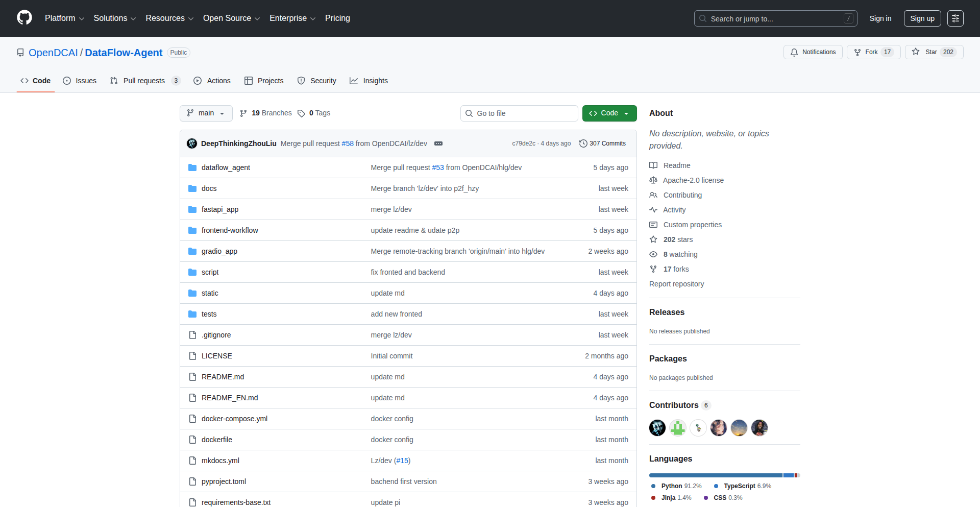Switch to the Security tab
The width and height of the screenshot is (980, 507).
[317, 81]
